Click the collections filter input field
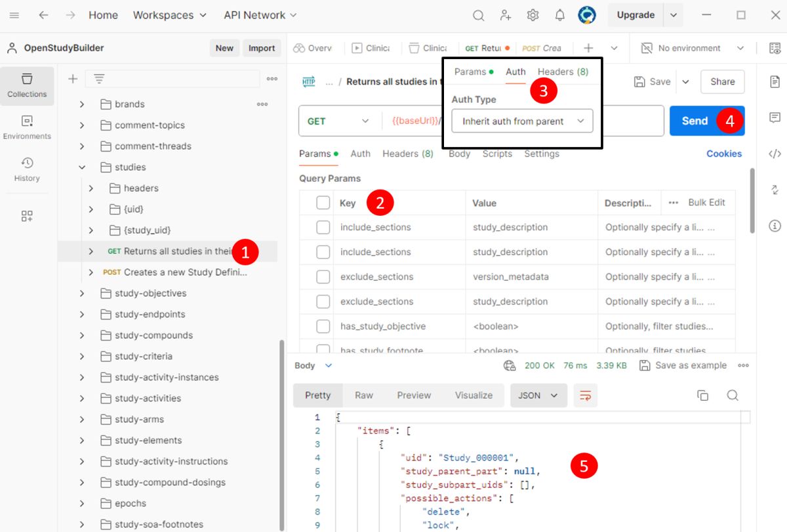Image resolution: width=787 pixels, height=532 pixels. pyautogui.click(x=172, y=79)
